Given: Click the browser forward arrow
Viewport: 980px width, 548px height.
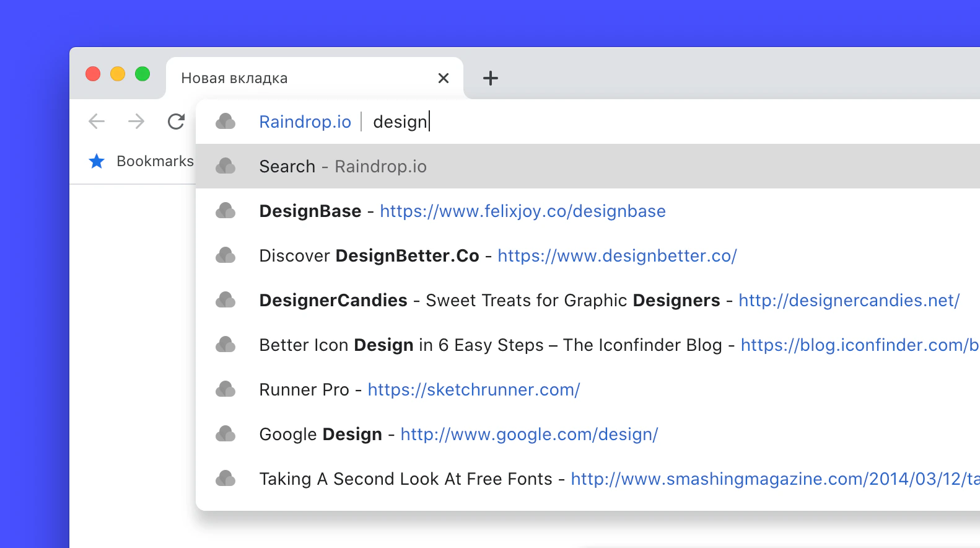Looking at the screenshot, I should coord(136,121).
